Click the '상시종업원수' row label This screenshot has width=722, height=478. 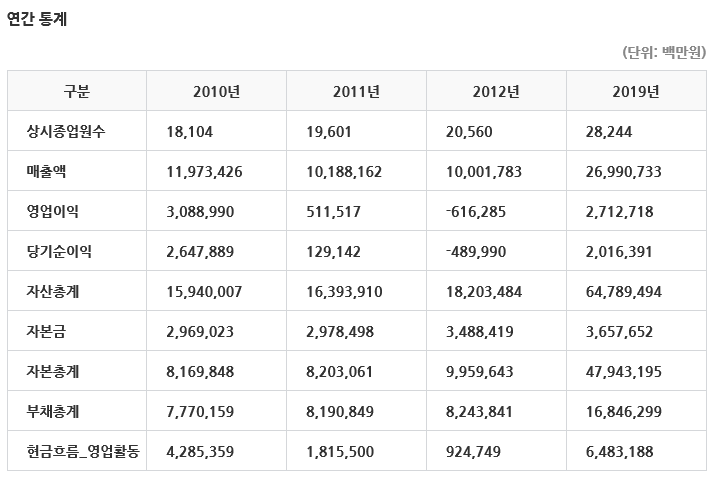[x=66, y=131]
